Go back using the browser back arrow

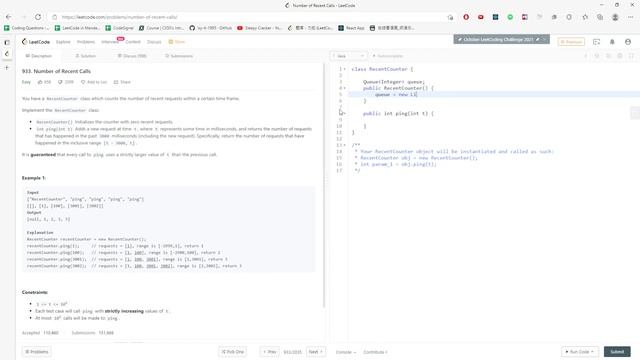tap(9, 17)
